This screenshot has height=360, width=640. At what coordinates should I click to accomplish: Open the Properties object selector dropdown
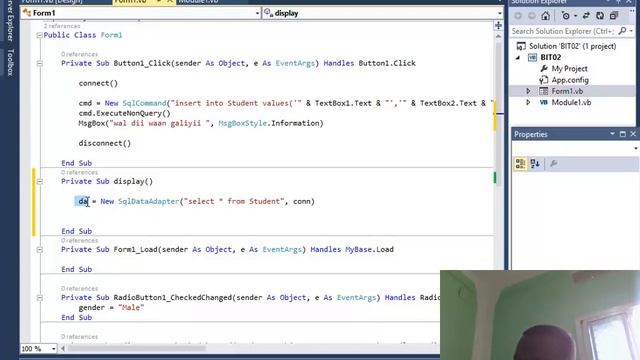tap(635, 148)
